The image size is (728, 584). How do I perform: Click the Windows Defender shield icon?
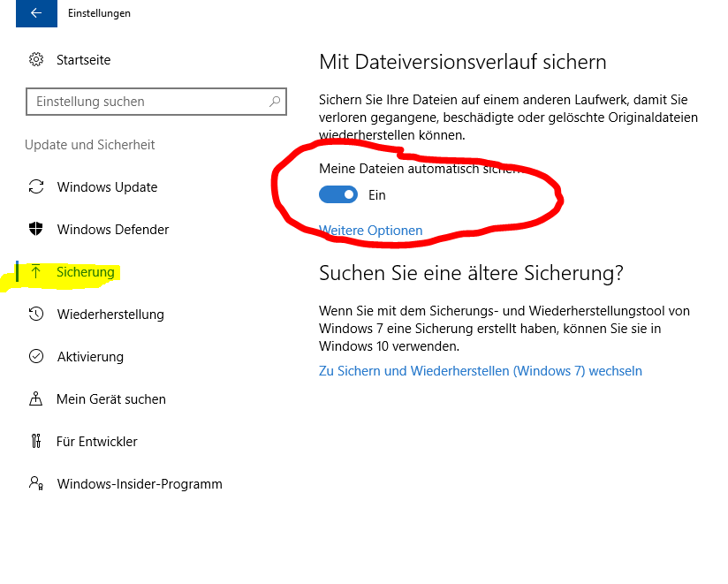pyautogui.click(x=35, y=229)
